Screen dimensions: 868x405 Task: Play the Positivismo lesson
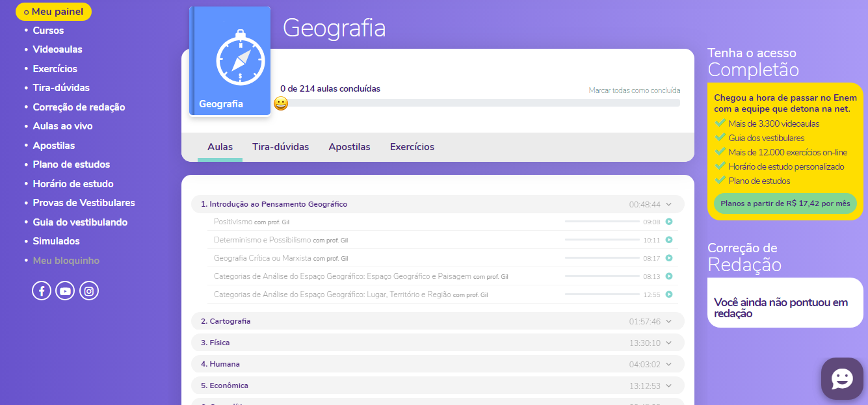click(x=668, y=222)
